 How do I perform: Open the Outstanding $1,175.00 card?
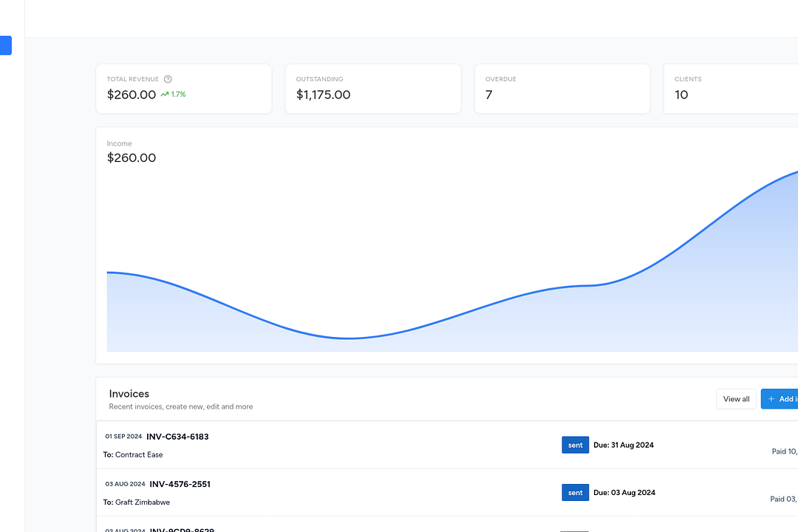coord(372,89)
